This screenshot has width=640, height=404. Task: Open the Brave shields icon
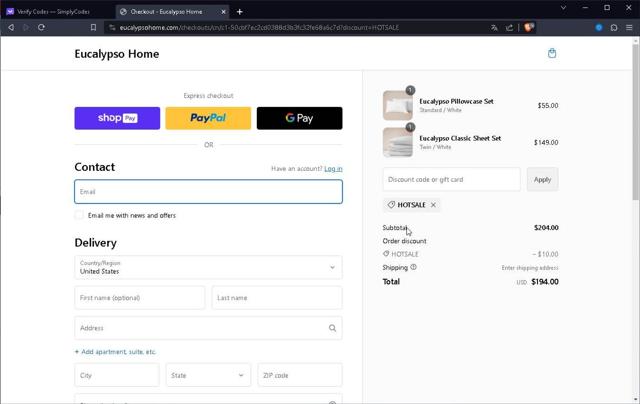tap(529, 27)
